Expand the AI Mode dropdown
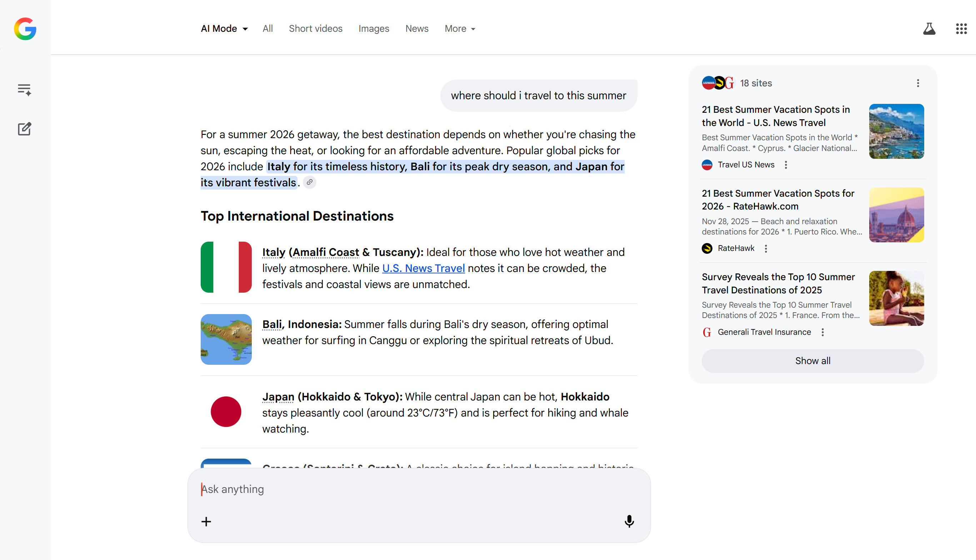This screenshot has height=560, width=976. tap(224, 29)
